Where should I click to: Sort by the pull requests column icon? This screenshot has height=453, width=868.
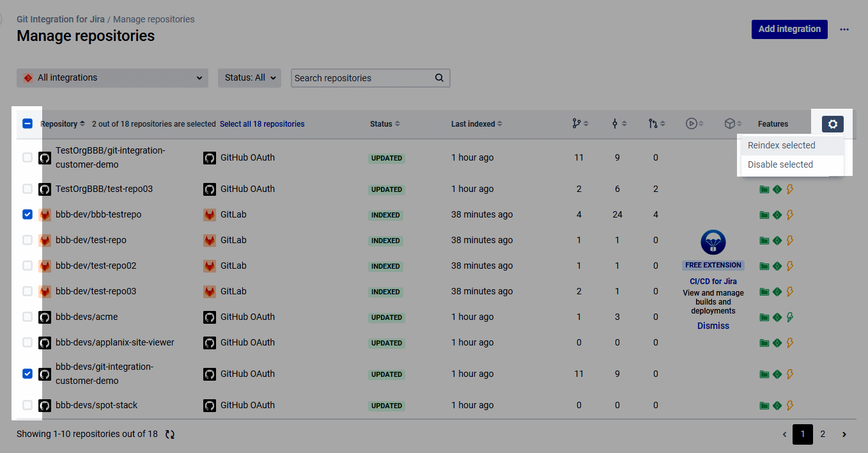pos(657,123)
